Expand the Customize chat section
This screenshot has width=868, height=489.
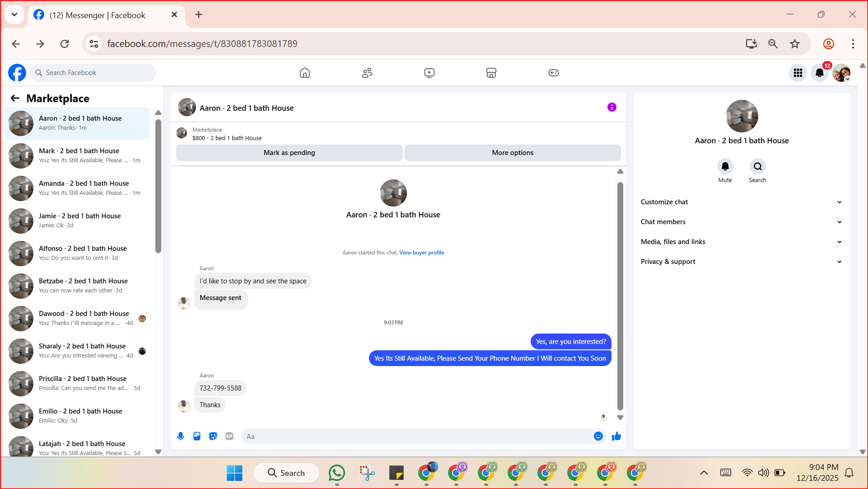(x=742, y=202)
